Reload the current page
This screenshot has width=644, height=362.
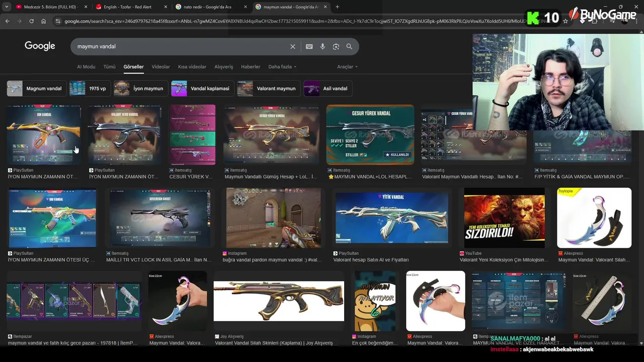tap(31, 21)
